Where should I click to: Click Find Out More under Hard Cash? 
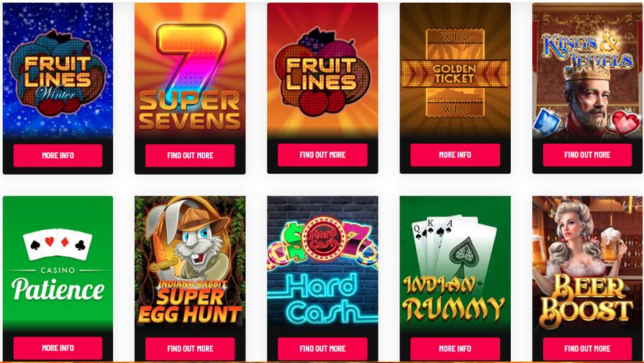[322, 349]
